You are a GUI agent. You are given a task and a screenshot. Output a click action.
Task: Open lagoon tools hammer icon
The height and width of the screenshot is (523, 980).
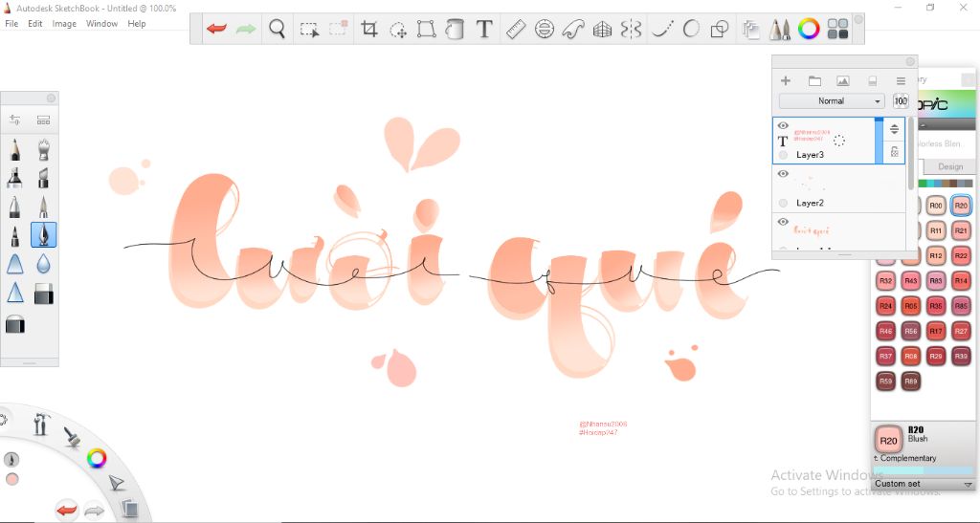coord(40,425)
